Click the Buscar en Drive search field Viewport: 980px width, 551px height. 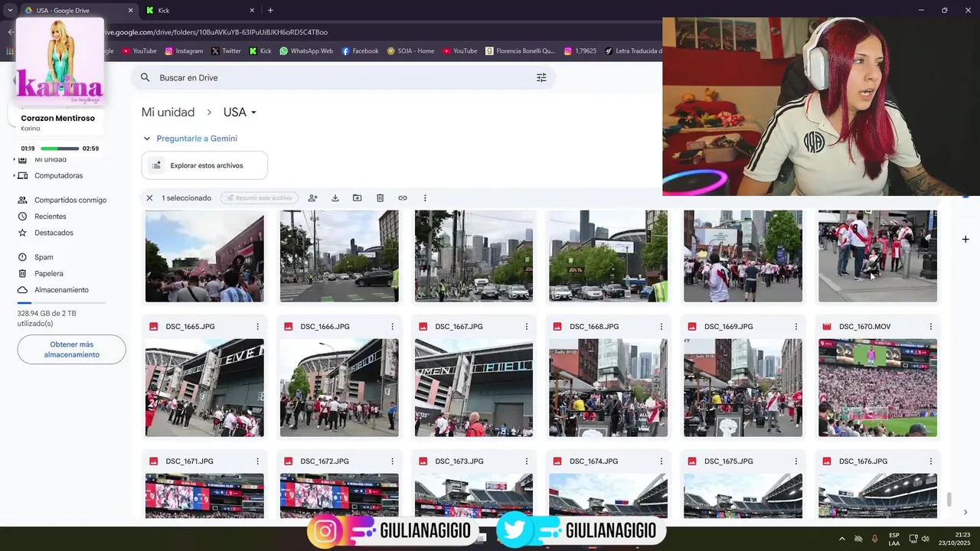pos(343,77)
